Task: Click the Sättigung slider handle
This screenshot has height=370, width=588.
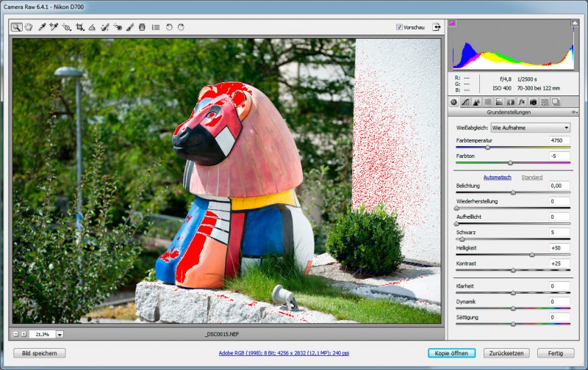Action: 513,324
